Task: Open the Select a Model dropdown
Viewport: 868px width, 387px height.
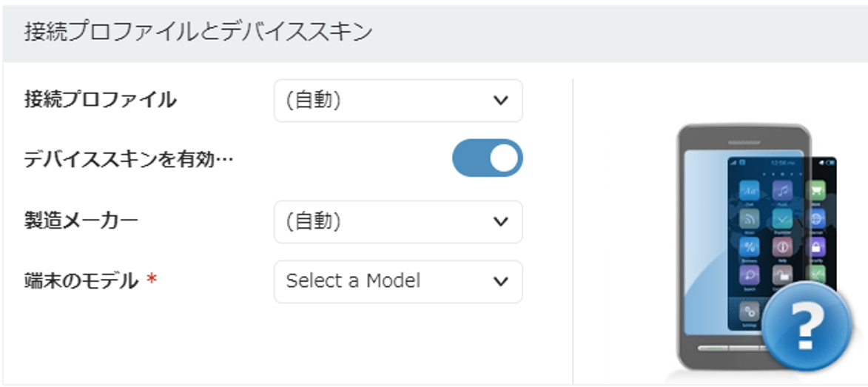Action: pyautogui.click(x=398, y=281)
